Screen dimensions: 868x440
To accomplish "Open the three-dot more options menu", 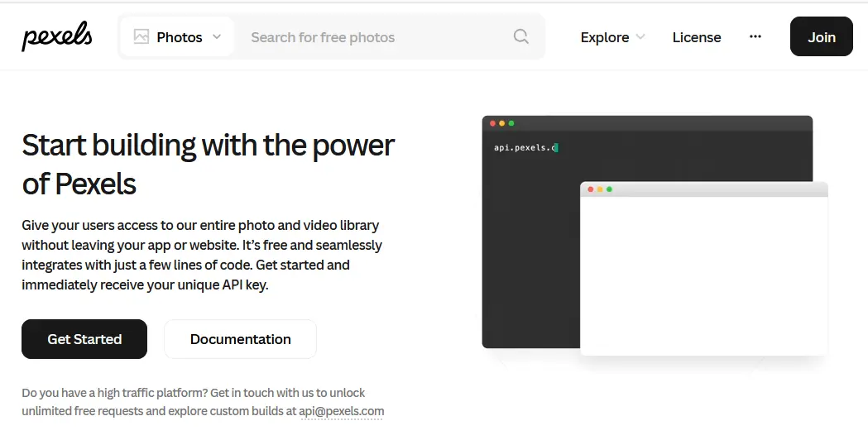I will click(755, 36).
